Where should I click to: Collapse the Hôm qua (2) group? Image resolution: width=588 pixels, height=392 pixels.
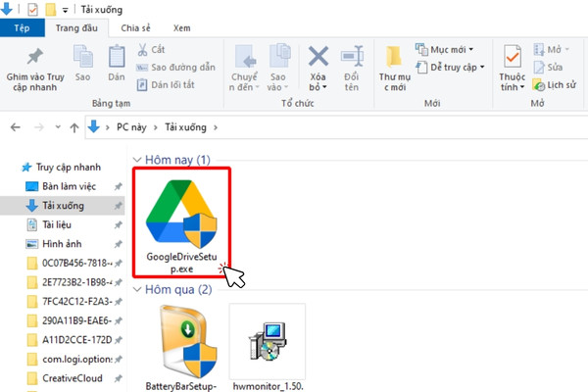point(137,289)
